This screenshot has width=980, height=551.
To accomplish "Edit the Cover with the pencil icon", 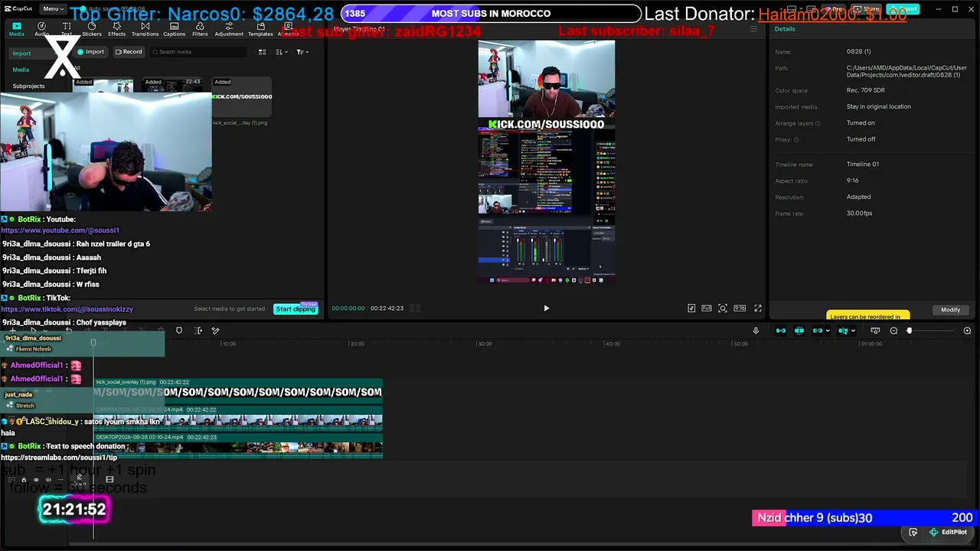I will [x=79, y=478].
